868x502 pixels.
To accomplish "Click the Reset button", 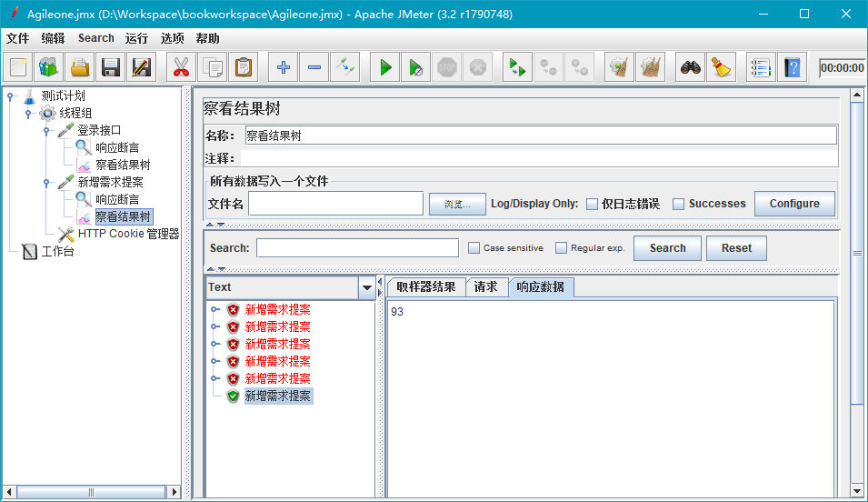I will [x=736, y=248].
